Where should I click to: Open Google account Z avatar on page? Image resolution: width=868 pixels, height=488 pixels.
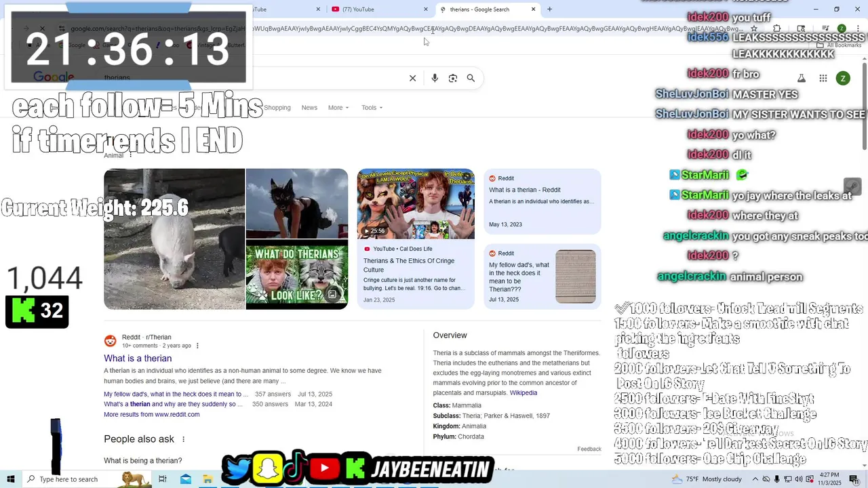[x=843, y=78]
